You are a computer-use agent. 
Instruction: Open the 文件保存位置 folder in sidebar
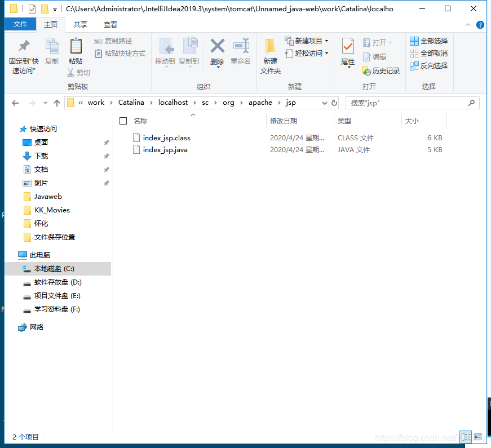(55, 237)
